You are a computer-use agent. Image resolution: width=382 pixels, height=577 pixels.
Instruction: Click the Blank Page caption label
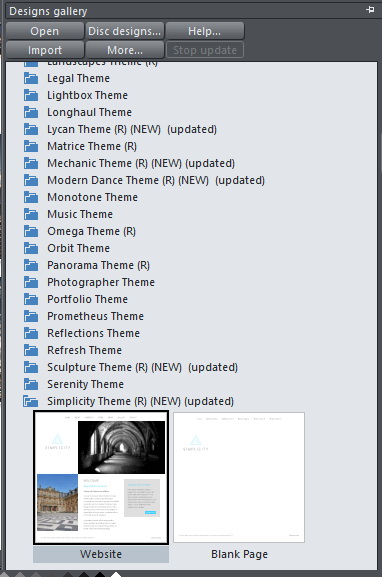[x=239, y=554]
